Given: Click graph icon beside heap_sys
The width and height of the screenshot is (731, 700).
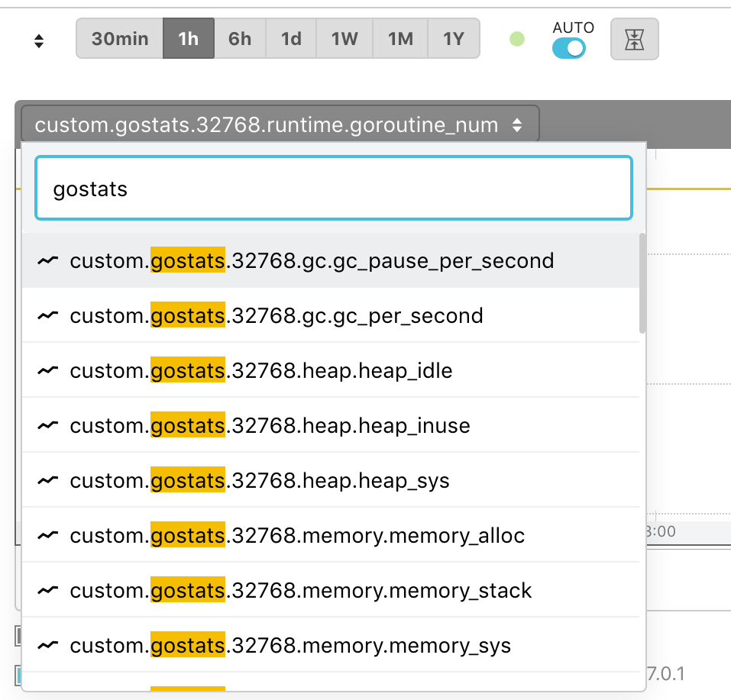Looking at the screenshot, I should [48, 480].
